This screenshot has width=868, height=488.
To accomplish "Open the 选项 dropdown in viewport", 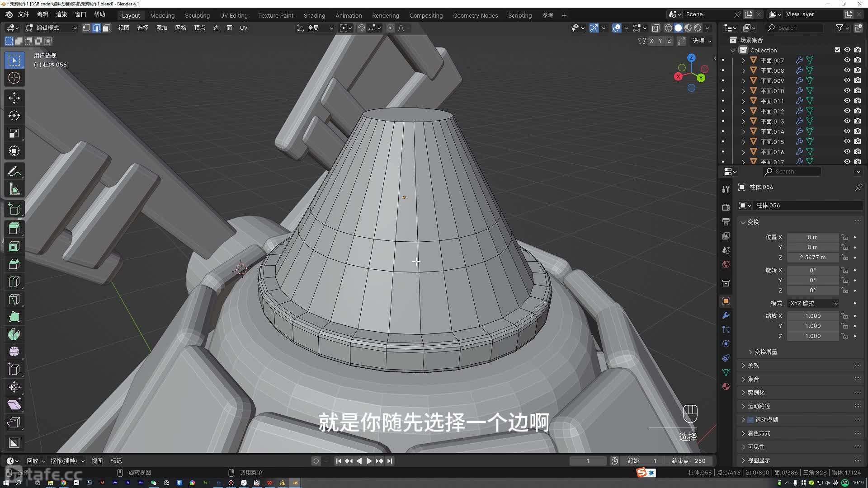I will point(702,41).
